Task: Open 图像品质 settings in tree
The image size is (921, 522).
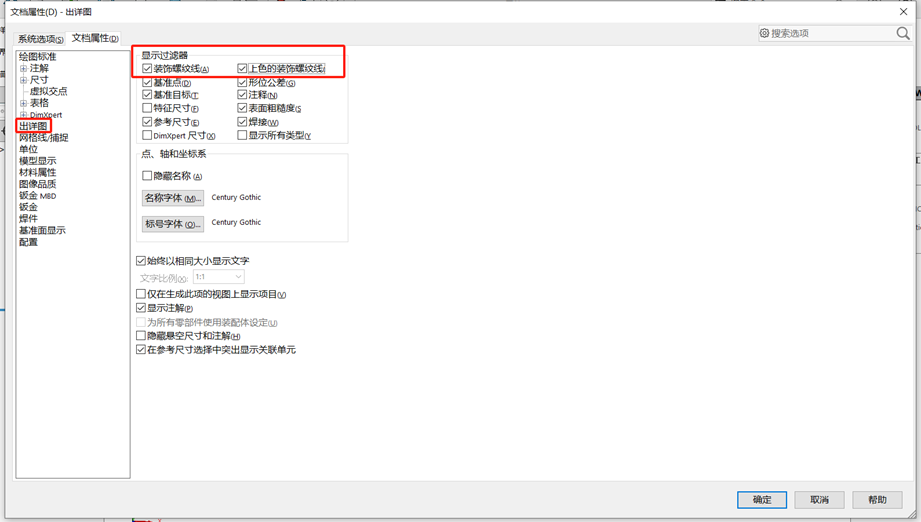Action: 37,184
